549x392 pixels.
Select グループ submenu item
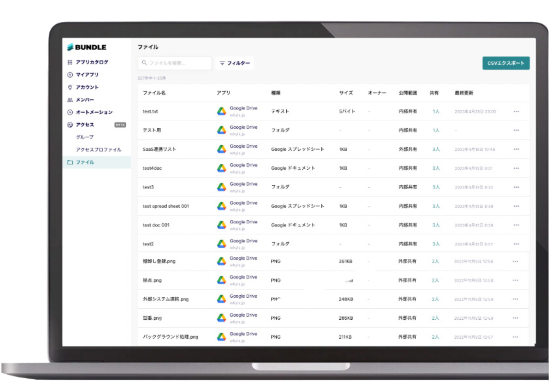(x=85, y=137)
